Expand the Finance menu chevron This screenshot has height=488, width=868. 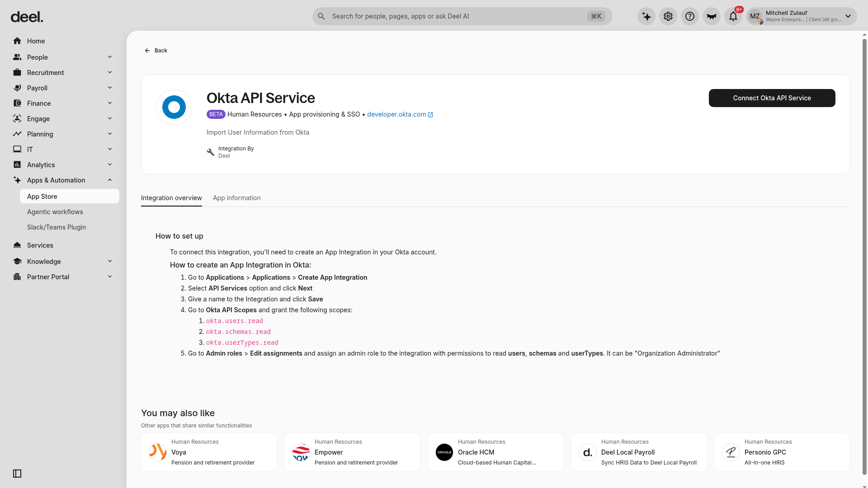point(110,103)
